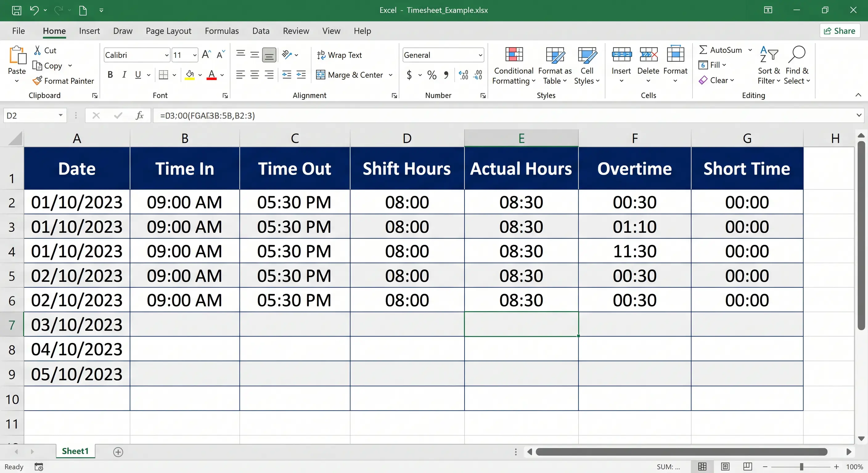The image size is (868, 473).
Task: Open the Page Layout tab
Action: (169, 31)
